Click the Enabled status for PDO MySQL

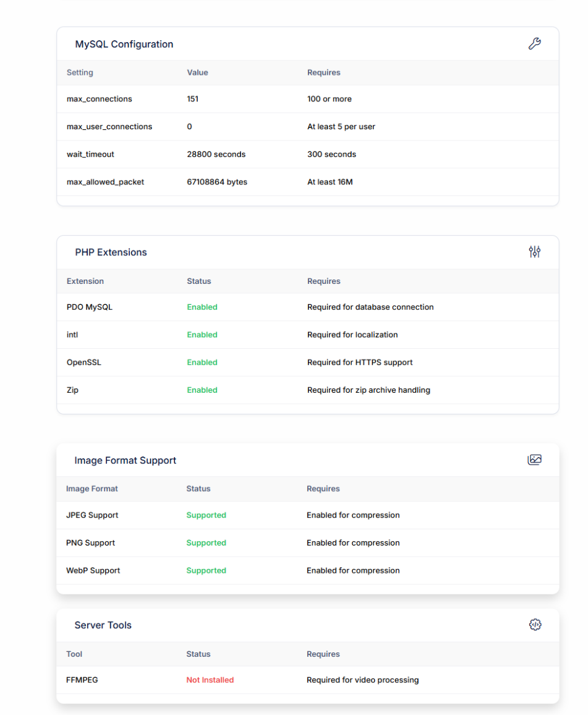point(202,307)
